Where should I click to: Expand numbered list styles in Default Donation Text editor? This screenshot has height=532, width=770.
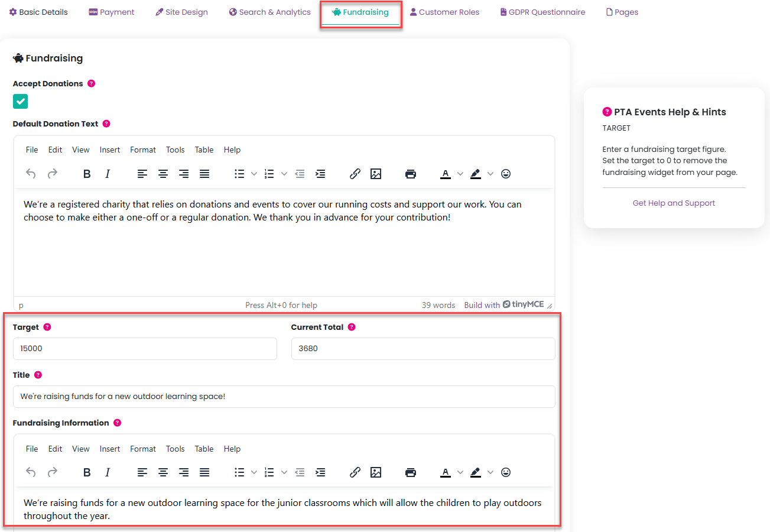click(284, 174)
